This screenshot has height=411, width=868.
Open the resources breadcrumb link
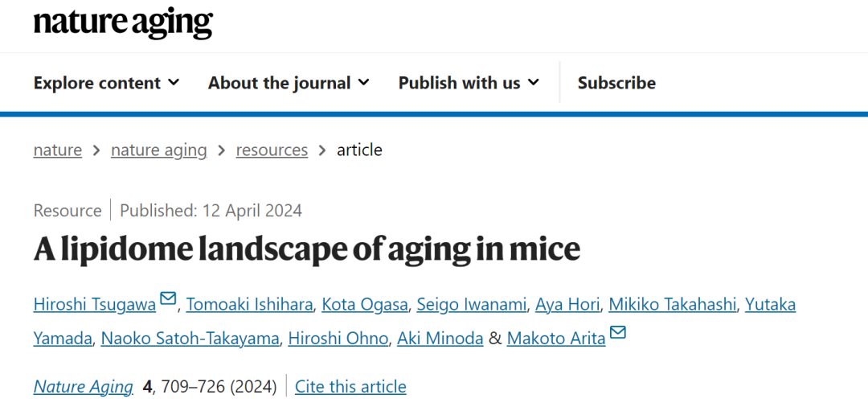pos(272,150)
